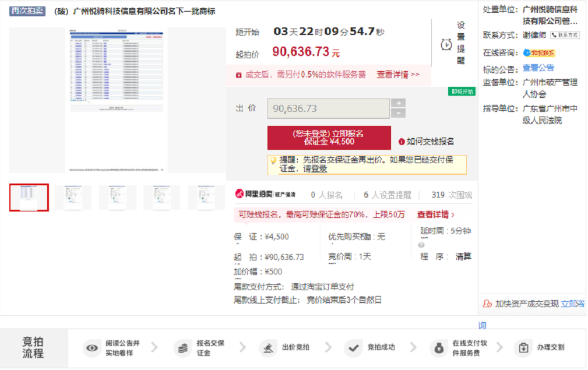Select the third image thumbnail
Image resolution: width=588 pixels, height=370 pixels.
pyautogui.click(x=117, y=197)
